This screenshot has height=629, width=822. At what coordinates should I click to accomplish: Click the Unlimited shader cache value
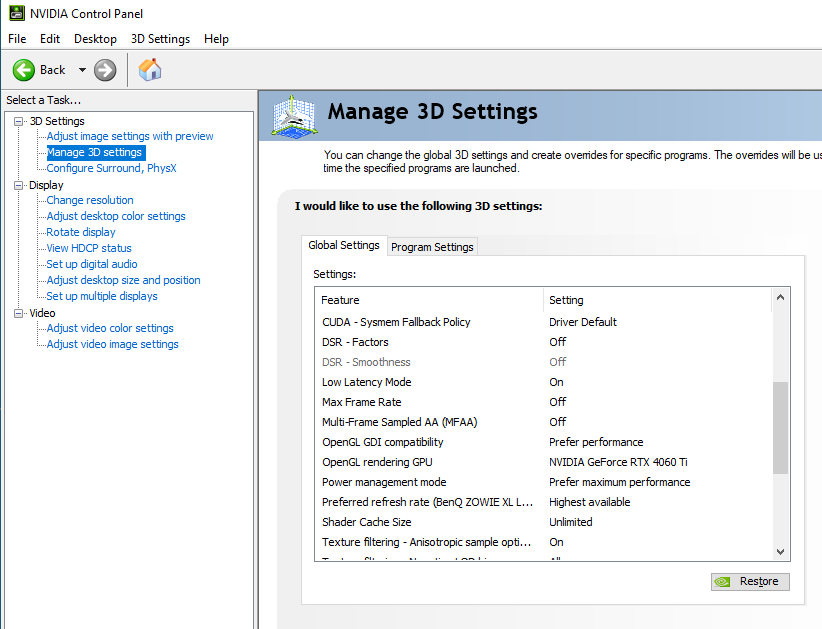point(570,522)
